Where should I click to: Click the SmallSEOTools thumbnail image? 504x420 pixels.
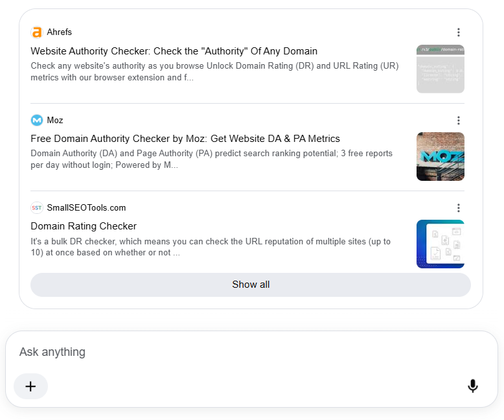click(x=441, y=244)
